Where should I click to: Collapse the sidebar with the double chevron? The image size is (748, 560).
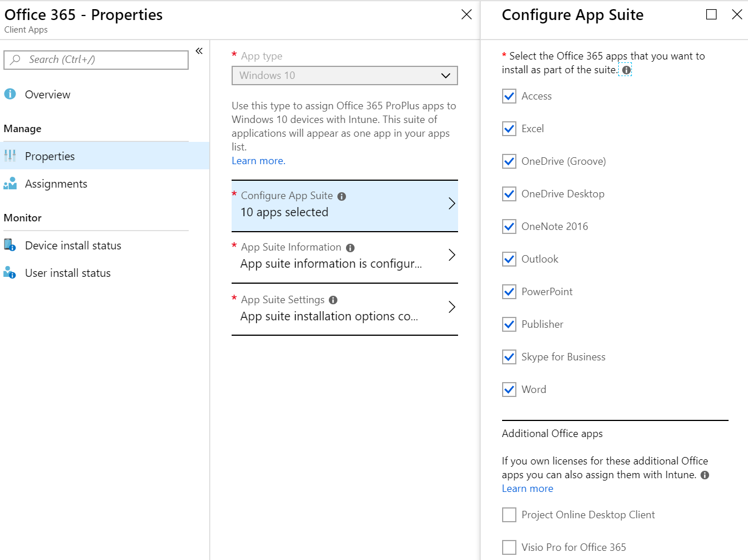click(198, 50)
